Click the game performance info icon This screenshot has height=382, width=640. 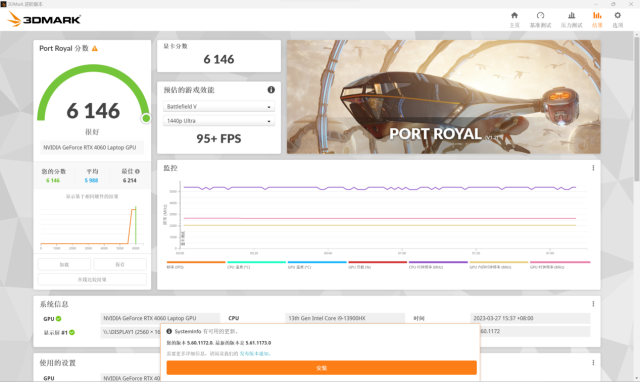pos(271,90)
